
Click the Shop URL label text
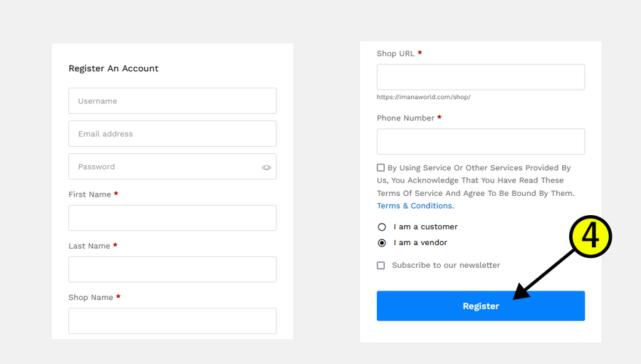pyautogui.click(x=395, y=53)
